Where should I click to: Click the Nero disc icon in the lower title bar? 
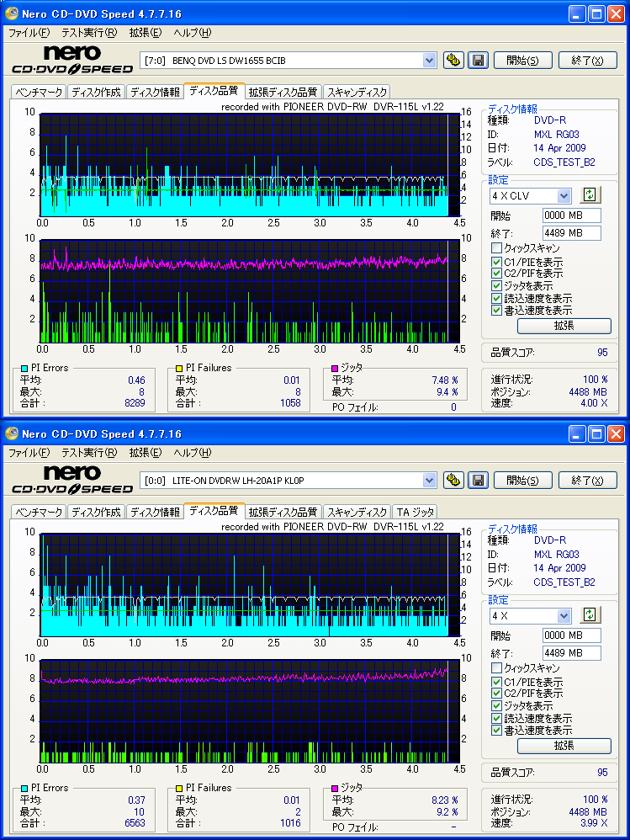tap(12, 433)
